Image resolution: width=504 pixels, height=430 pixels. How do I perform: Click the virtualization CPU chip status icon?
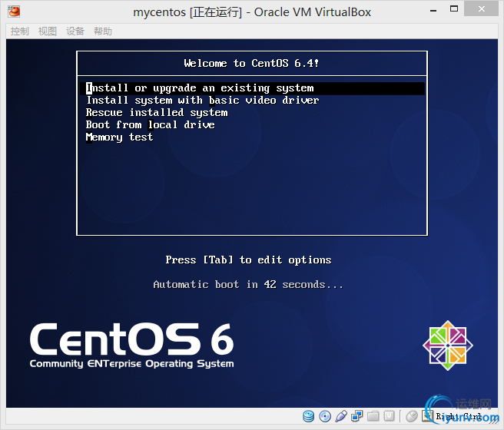(389, 416)
